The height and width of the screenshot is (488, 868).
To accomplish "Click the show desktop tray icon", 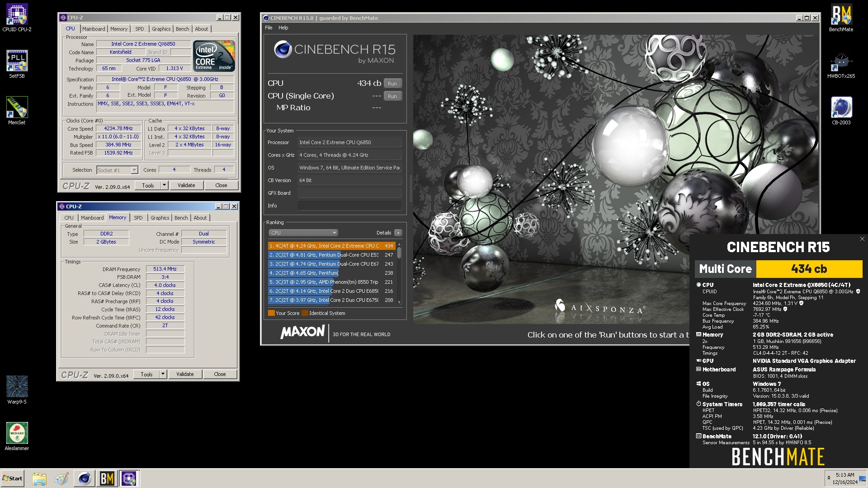I will (863, 479).
